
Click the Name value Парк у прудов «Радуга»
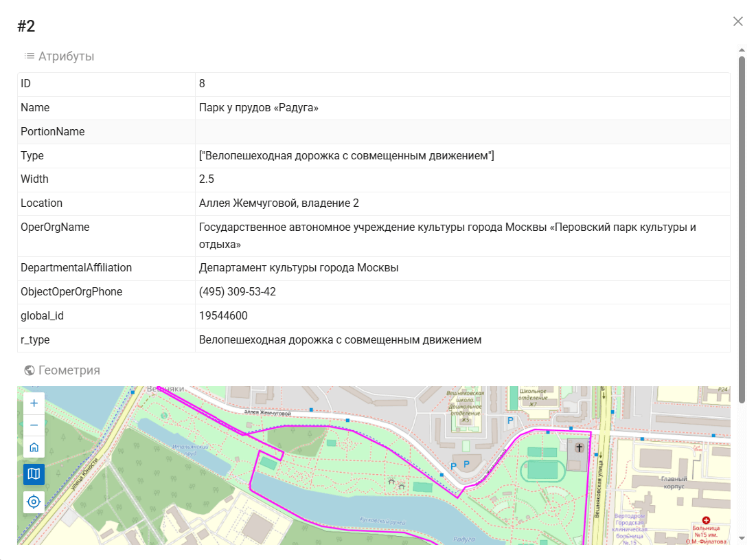pyautogui.click(x=258, y=108)
